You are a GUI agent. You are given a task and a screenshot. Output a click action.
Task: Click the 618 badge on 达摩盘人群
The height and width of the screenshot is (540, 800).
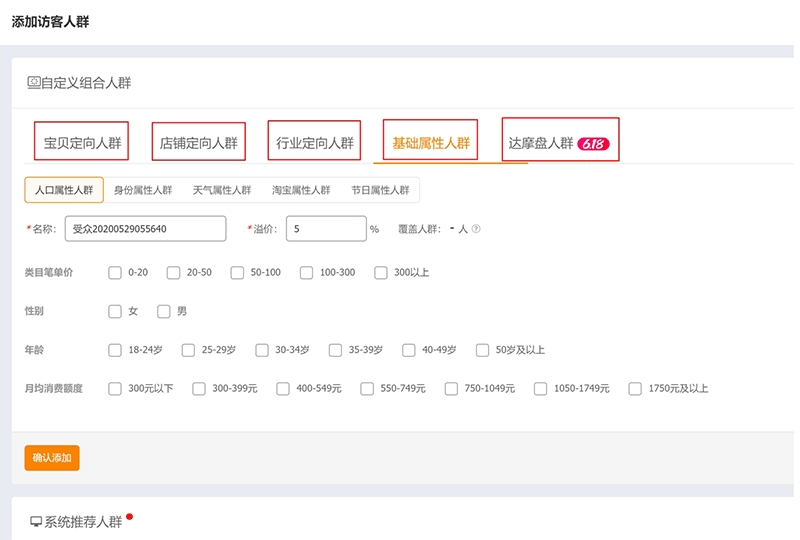tap(593, 143)
